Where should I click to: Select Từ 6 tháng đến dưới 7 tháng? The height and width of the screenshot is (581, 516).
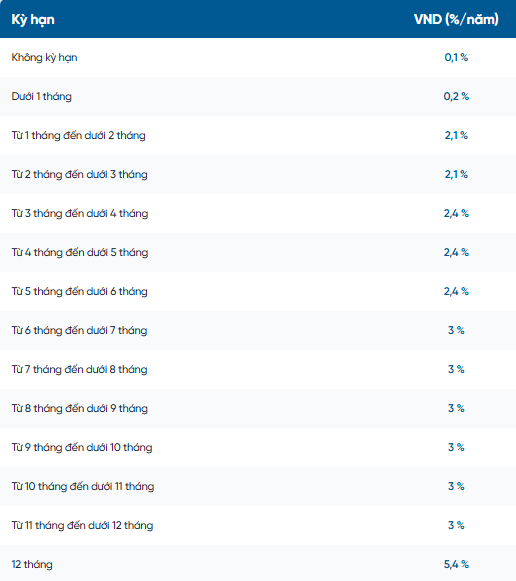click(x=79, y=330)
